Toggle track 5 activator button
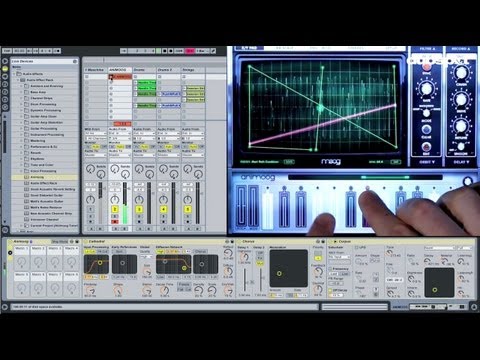This screenshot has height=360, width=480. pyautogui.click(x=188, y=209)
